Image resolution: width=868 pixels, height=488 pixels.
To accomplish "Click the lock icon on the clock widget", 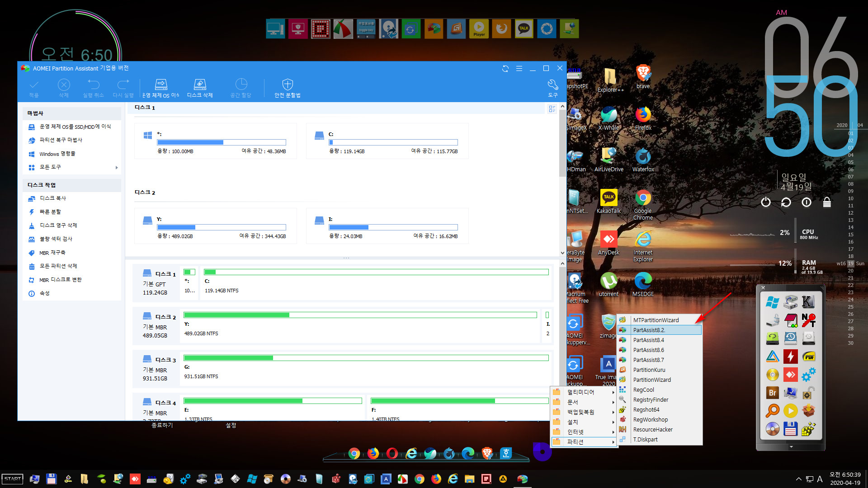I will 827,202.
